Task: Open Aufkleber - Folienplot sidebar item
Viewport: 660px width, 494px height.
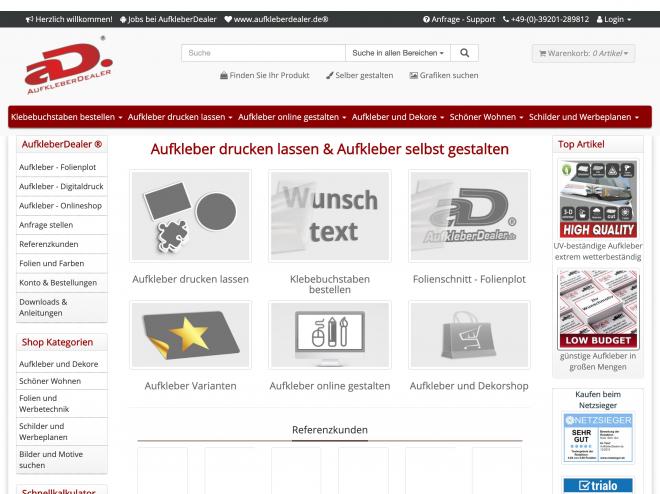Action: pos(61,167)
